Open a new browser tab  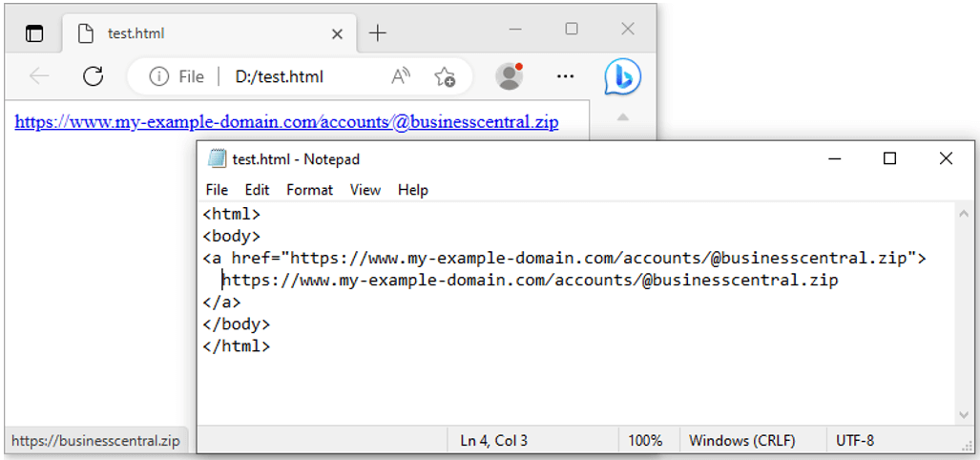click(378, 33)
